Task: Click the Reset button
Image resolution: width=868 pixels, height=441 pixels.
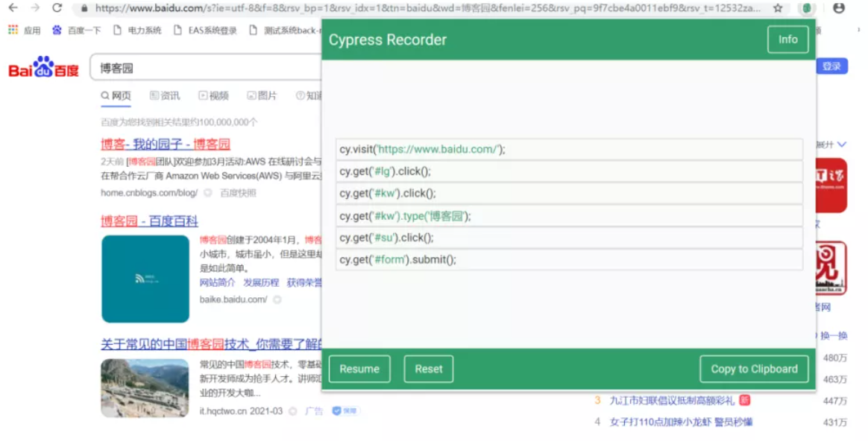Action: point(429,369)
